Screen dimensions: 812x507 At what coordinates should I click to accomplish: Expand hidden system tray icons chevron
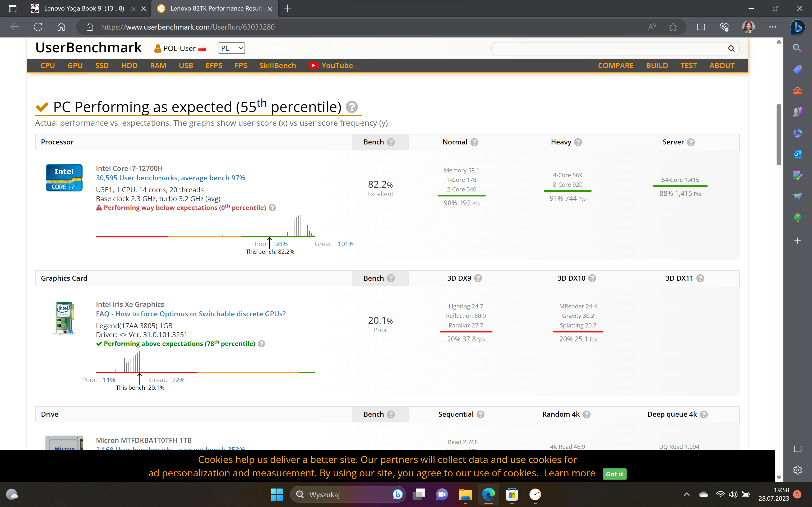[686, 494]
